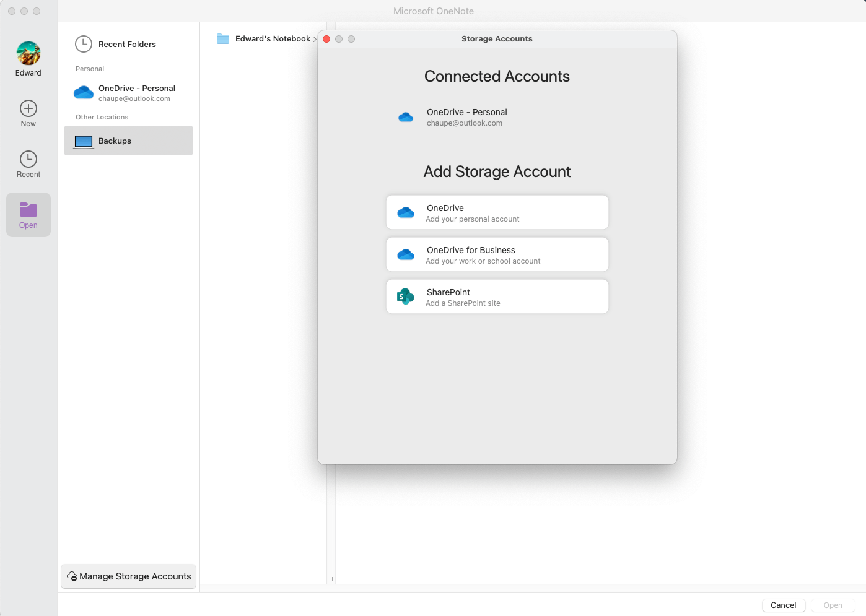The image size is (866, 616).
Task: Click the Open button at bottom right
Action: pyautogui.click(x=833, y=605)
